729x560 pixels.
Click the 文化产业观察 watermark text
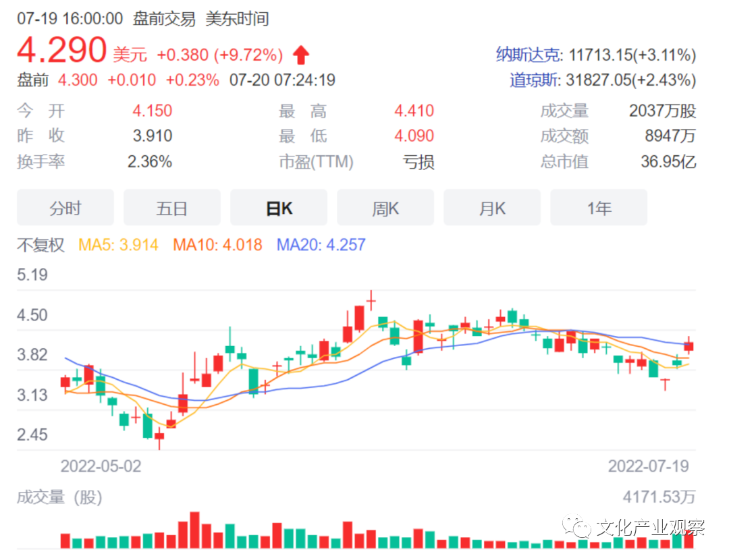pyautogui.click(x=649, y=527)
